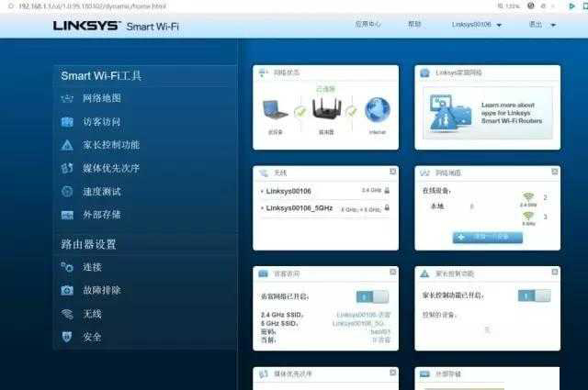Click the 无线 widget header icon
This screenshot has height=390, width=588.
[264, 173]
